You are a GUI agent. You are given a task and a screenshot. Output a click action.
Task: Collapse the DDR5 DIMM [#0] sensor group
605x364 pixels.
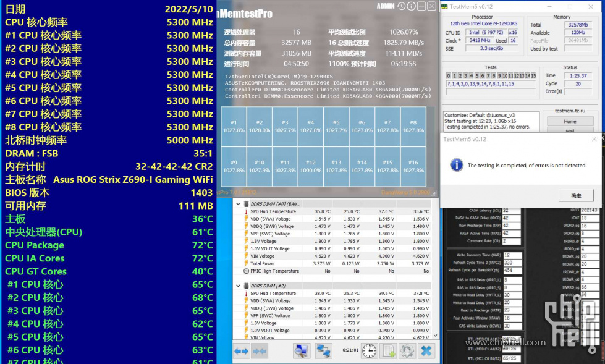point(238,204)
